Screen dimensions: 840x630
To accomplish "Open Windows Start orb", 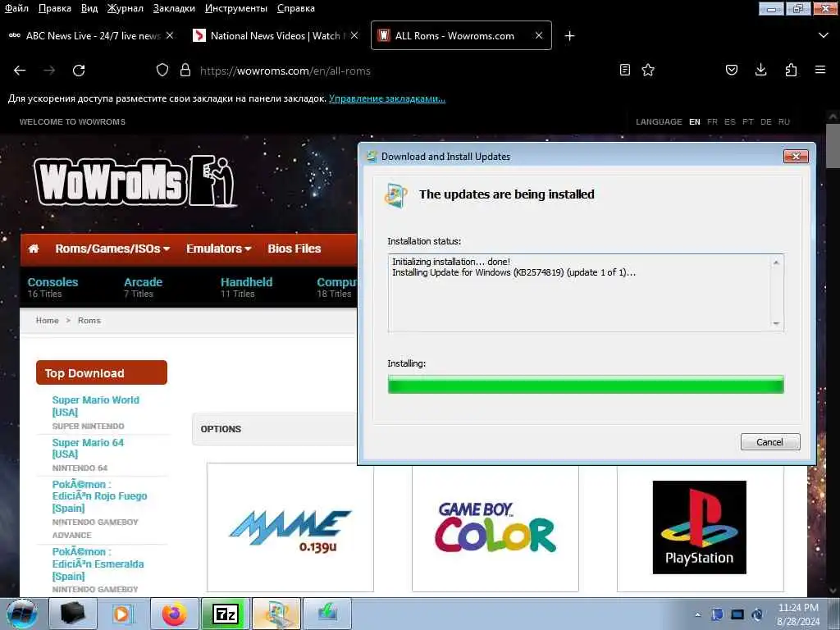I will click(22, 614).
